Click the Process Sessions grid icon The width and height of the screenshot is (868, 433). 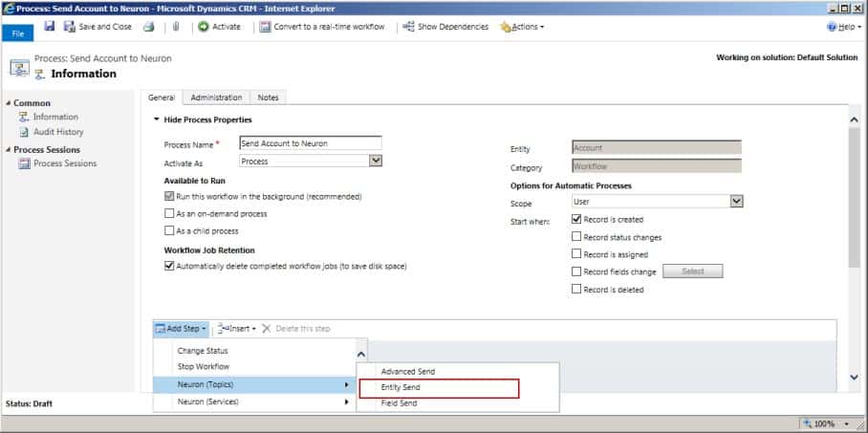point(24,163)
